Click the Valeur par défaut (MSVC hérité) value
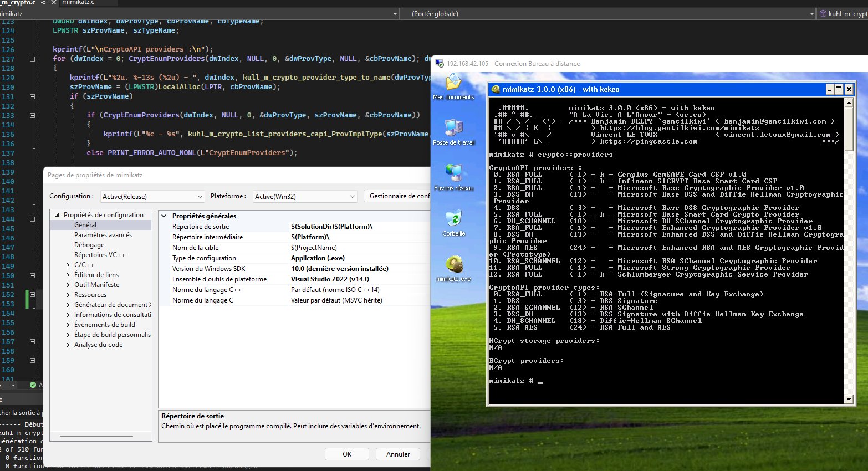868x471 pixels. (x=336, y=300)
